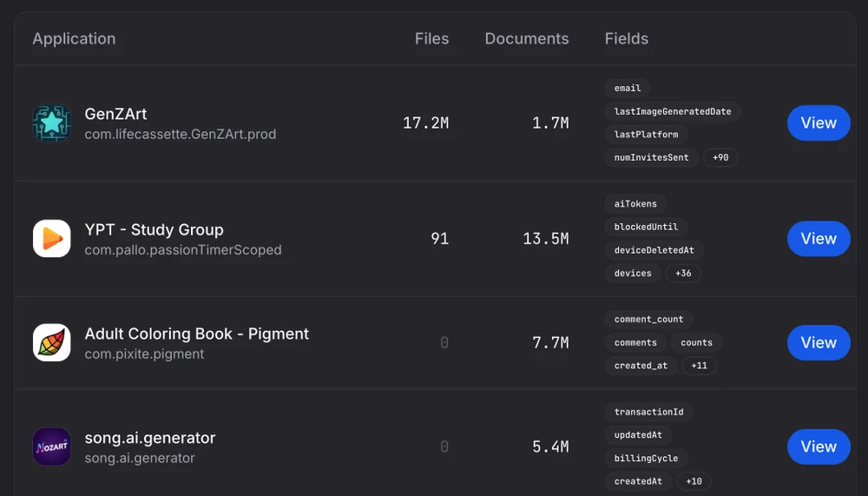This screenshot has width=868, height=496.
Task: Select View for song.ai.generator row
Action: 818,446
